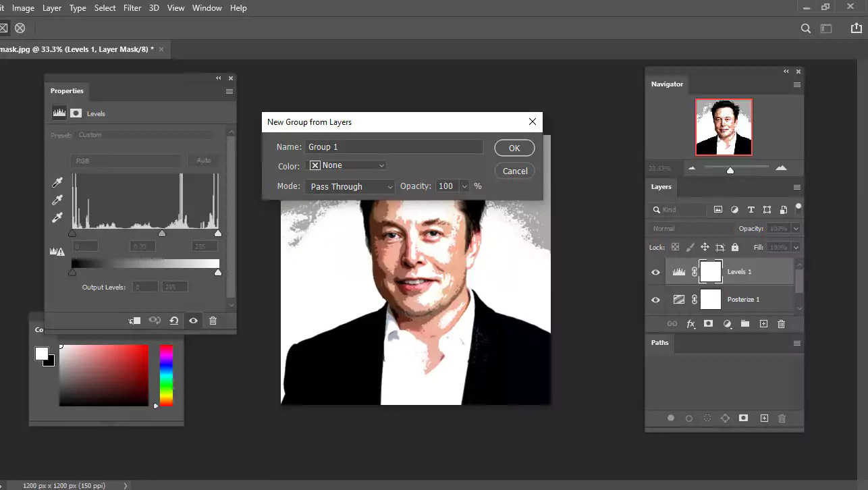Click the Auto levels button
This screenshot has width=868, height=490.
click(x=203, y=161)
